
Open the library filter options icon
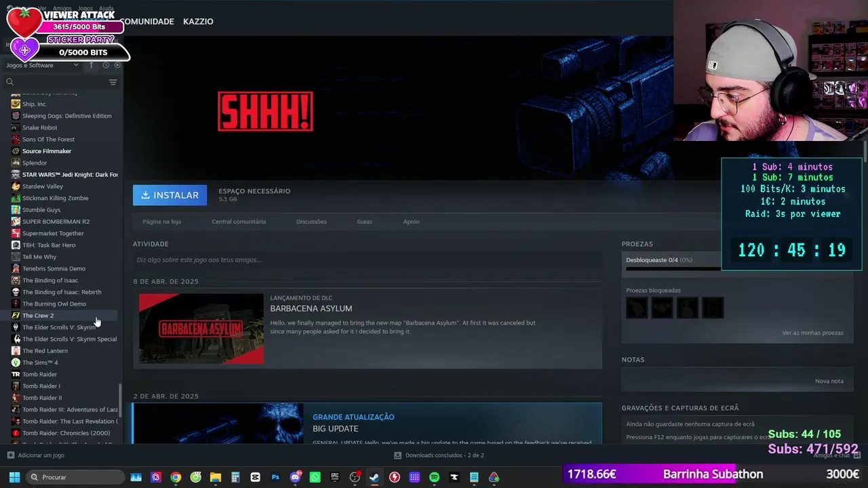click(113, 82)
